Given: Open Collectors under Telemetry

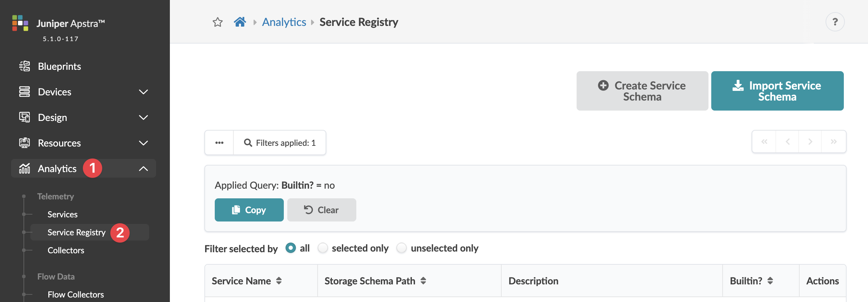Looking at the screenshot, I should 66,250.
